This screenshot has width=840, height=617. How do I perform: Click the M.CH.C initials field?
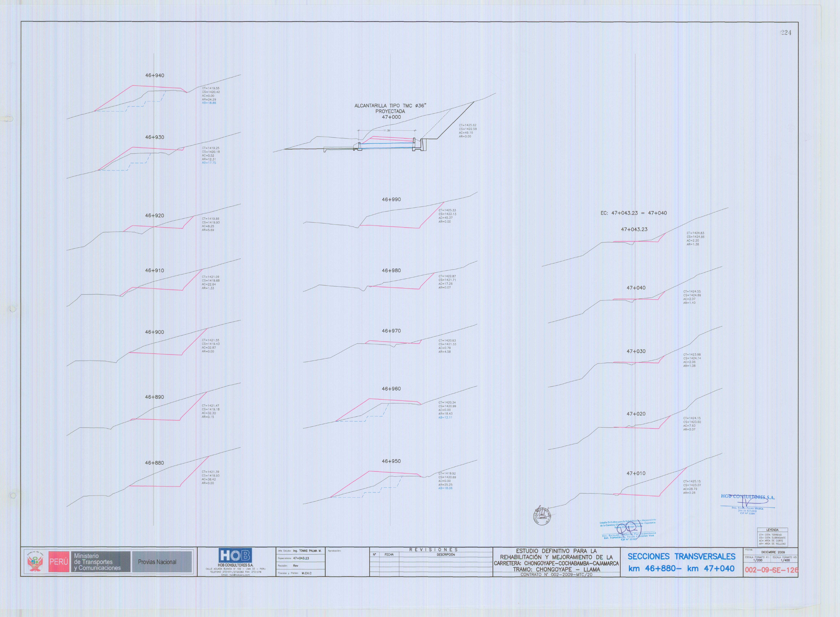(x=306, y=573)
